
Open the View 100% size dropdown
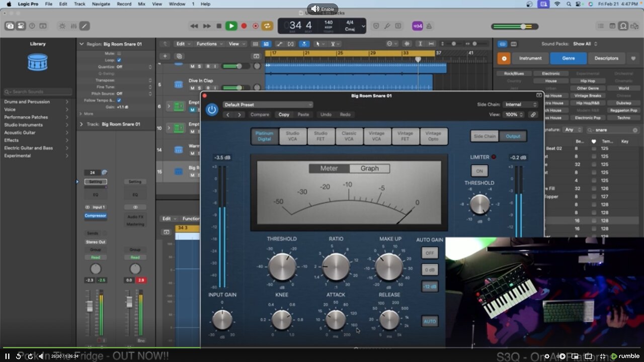click(514, 115)
